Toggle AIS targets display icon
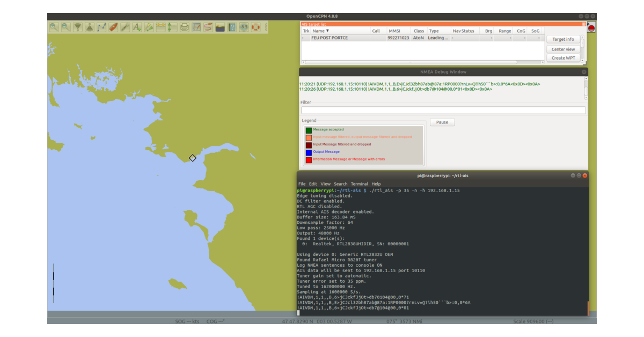The height and width of the screenshot is (337, 644). point(149,27)
